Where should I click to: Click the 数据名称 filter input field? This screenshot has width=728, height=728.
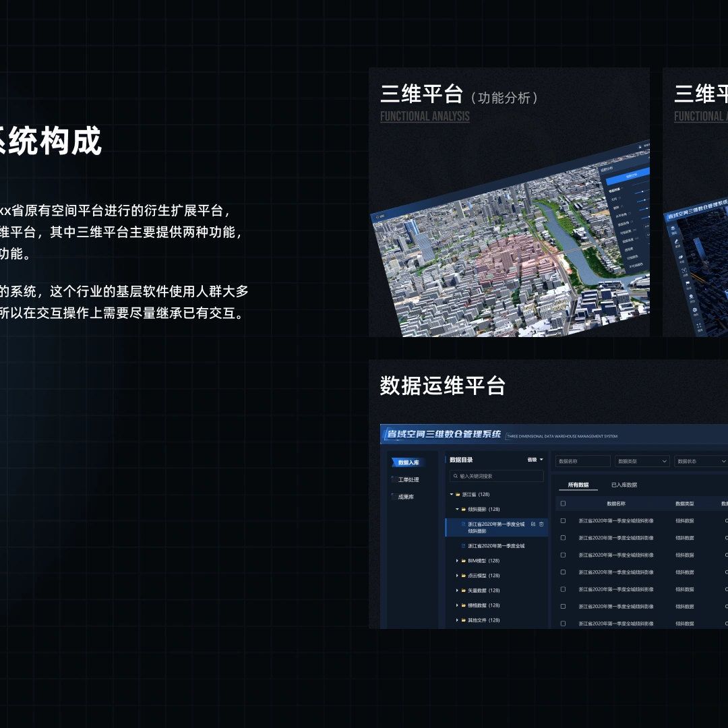582,461
